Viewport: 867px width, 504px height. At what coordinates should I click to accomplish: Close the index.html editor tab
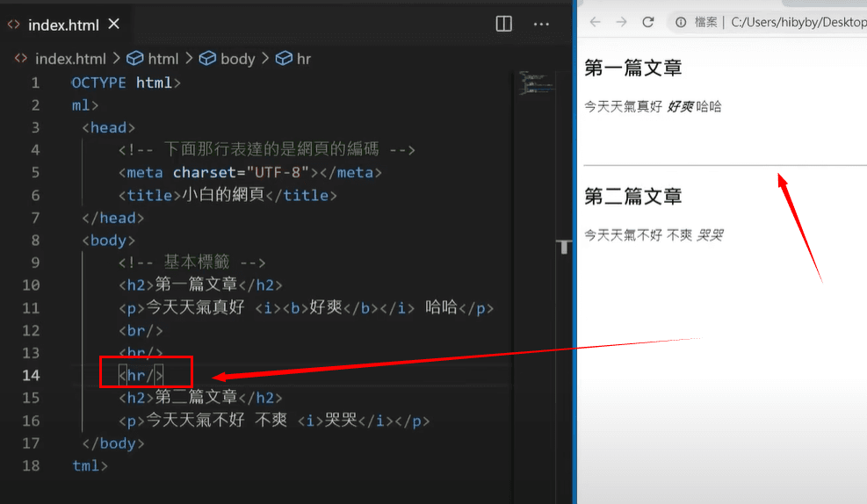pyautogui.click(x=113, y=24)
